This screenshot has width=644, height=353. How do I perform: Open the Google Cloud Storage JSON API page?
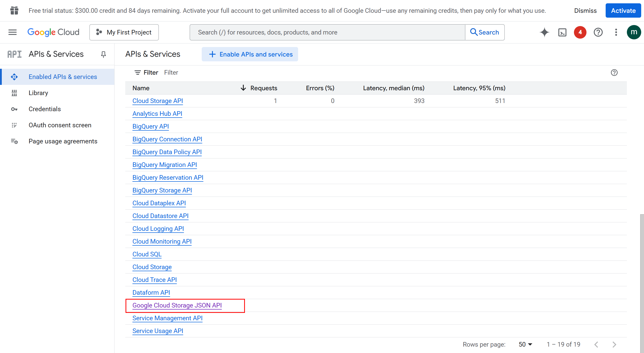pos(177,305)
